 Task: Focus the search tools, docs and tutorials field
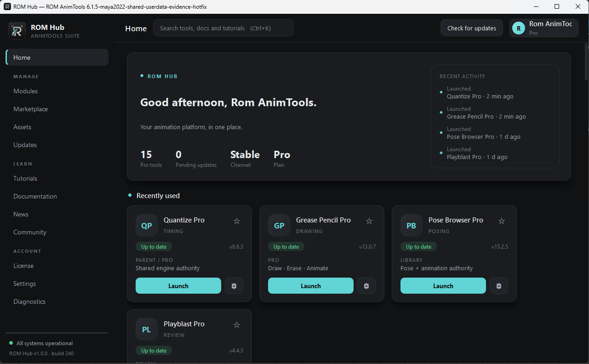(x=223, y=28)
